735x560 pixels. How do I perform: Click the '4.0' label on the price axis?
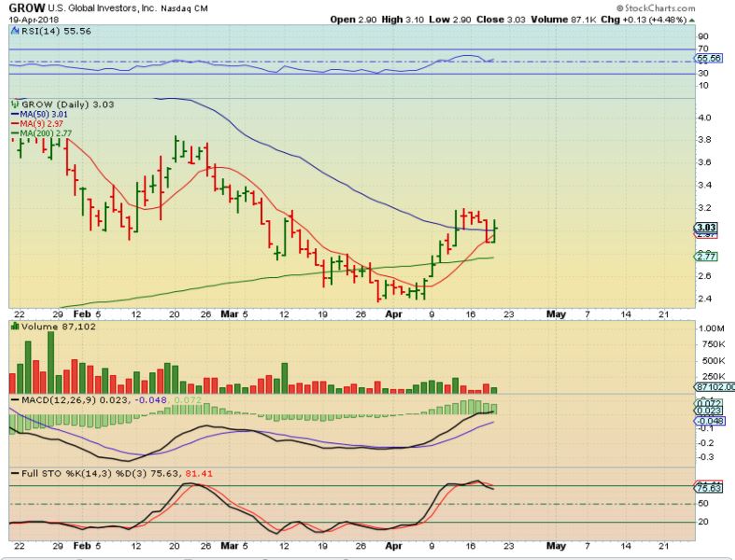(x=705, y=118)
